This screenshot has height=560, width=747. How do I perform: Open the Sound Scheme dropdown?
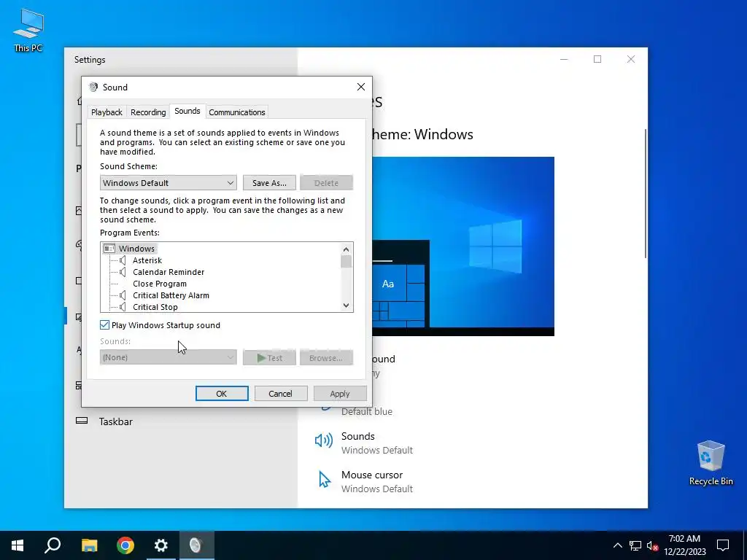[169, 183]
